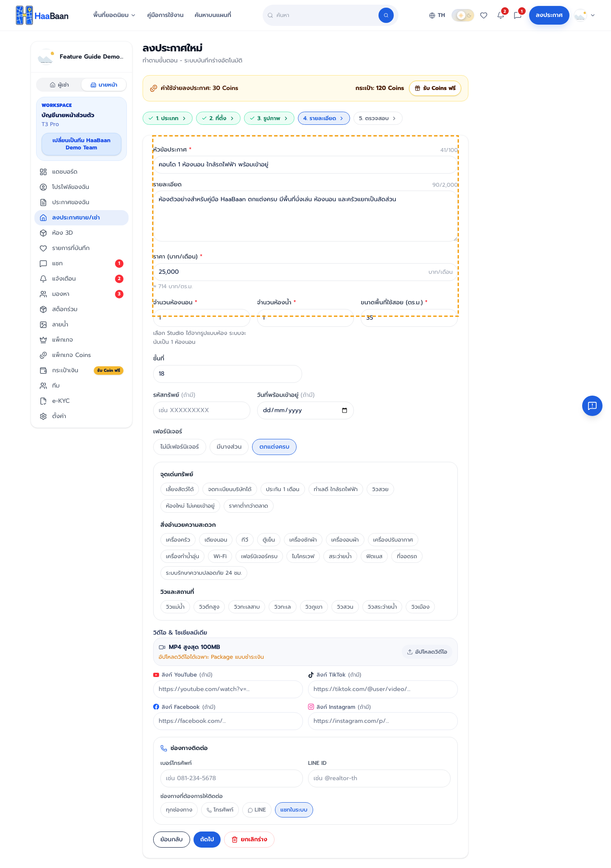Image resolution: width=611 pixels, height=868 pixels.
Task: Open the user account menu chevron
Action: [593, 15]
